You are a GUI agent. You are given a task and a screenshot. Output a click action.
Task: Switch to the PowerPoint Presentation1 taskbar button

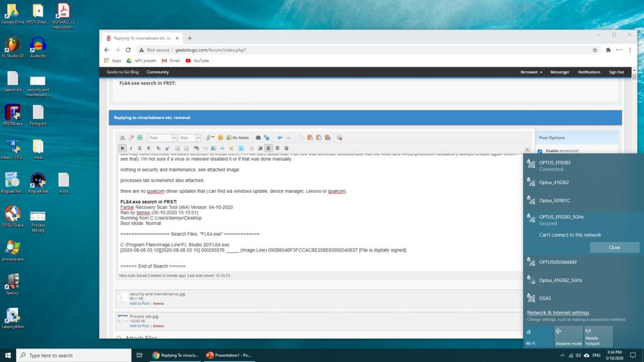coord(228,355)
